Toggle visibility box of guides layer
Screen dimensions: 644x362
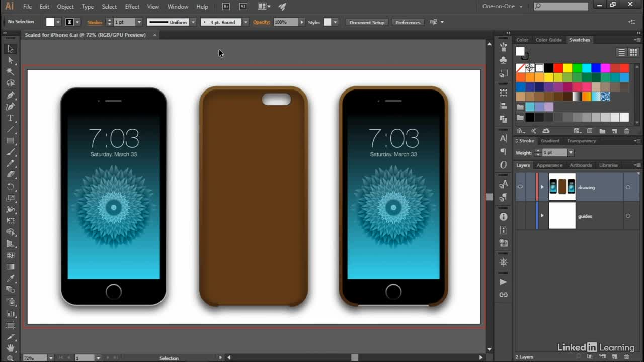point(520,216)
